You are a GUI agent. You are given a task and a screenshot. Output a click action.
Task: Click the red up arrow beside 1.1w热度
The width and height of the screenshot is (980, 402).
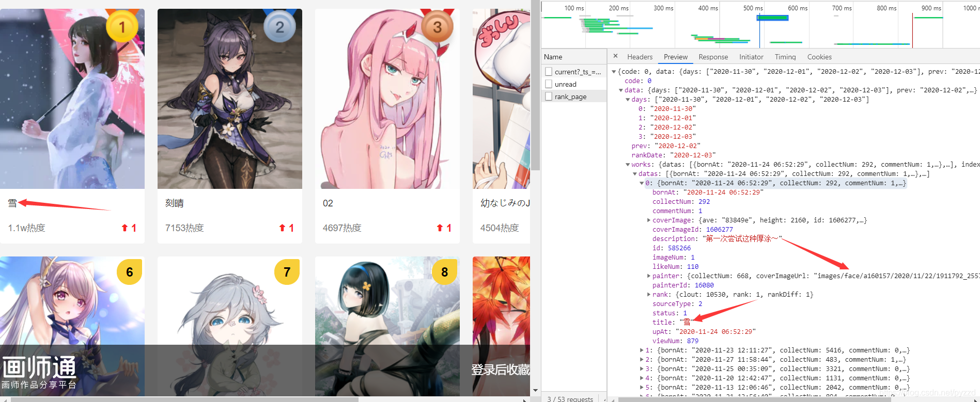coord(125,228)
